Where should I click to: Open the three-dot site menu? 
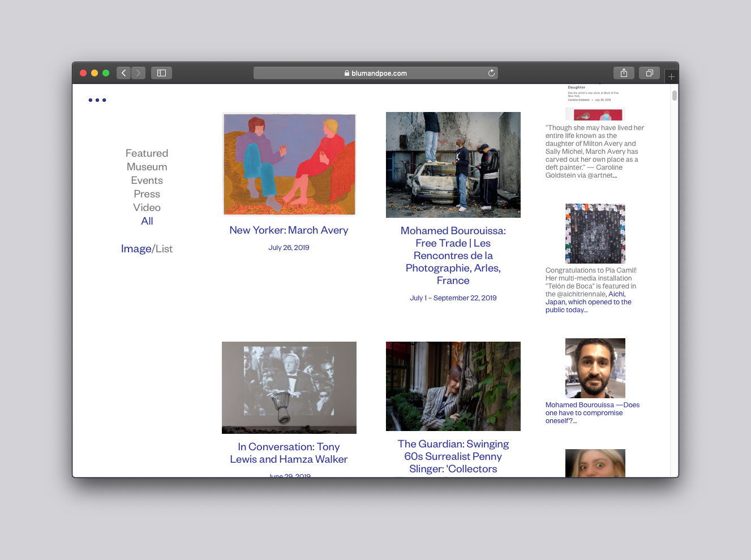click(x=97, y=100)
